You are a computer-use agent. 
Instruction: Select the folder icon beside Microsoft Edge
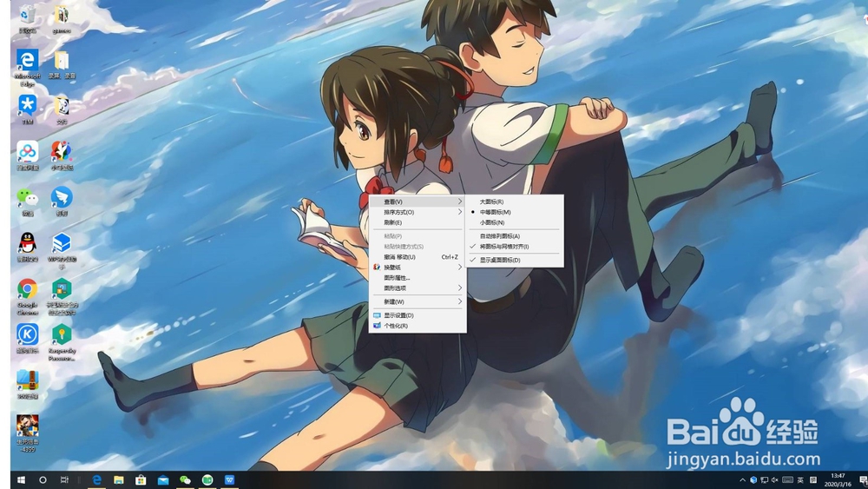(x=62, y=64)
